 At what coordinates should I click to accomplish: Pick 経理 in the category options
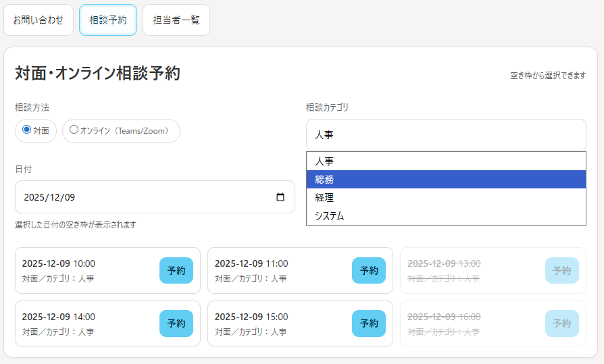(x=445, y=198)
